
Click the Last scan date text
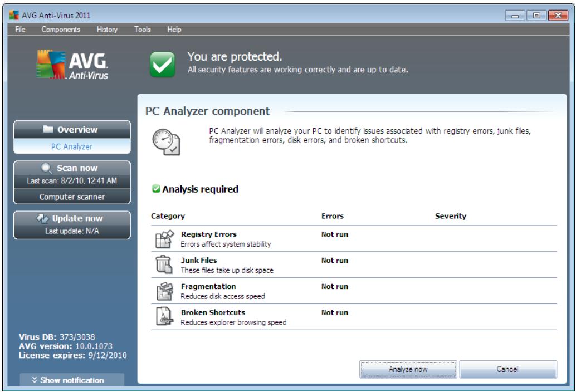coord(72,180)
